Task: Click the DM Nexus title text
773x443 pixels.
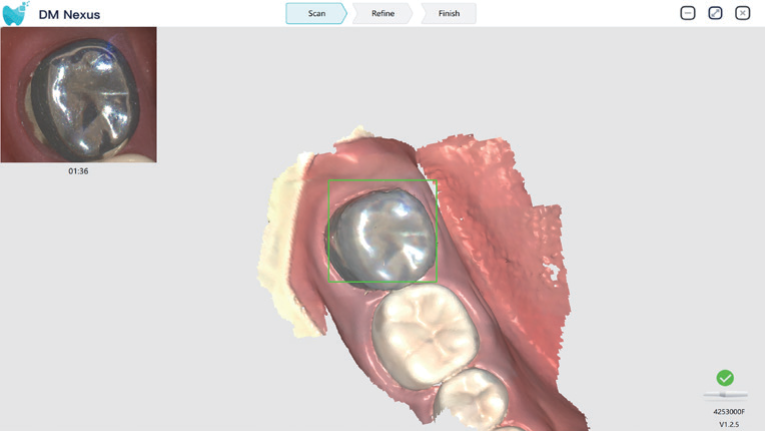Action: click(x=69, y=15)
